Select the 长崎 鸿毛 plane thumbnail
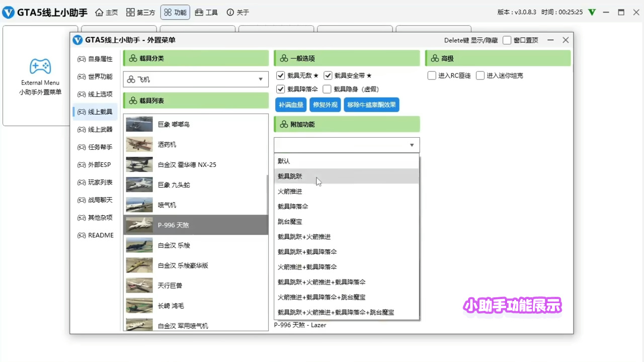 (139, 305)
